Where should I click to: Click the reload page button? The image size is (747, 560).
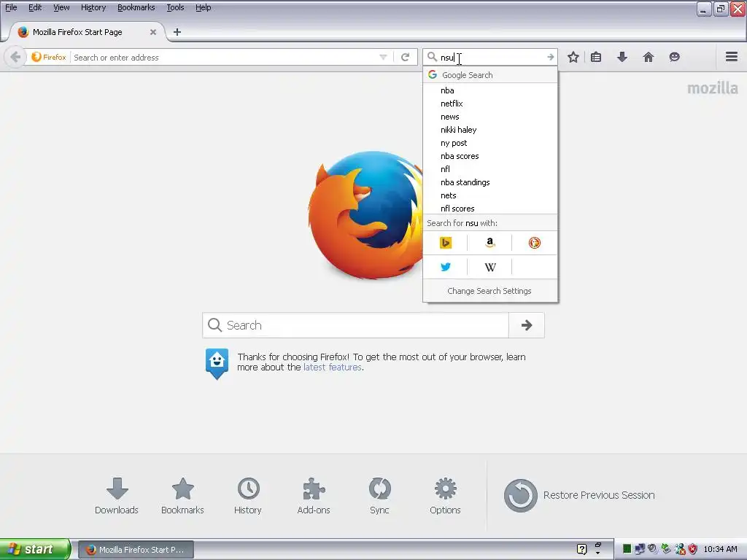406,57
